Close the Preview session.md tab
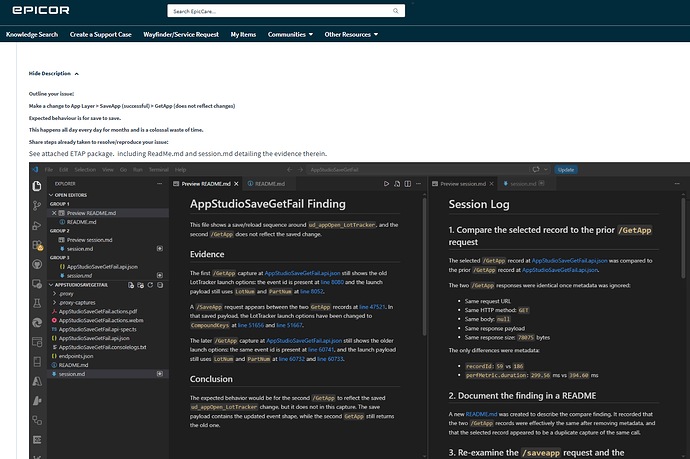690x459 pixels. point(492,184)
